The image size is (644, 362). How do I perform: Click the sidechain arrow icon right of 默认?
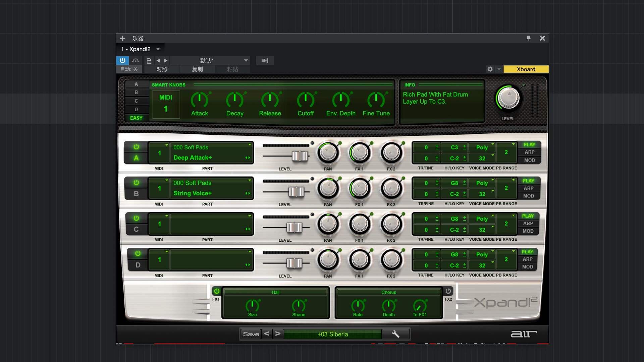(x=265, y=61)
